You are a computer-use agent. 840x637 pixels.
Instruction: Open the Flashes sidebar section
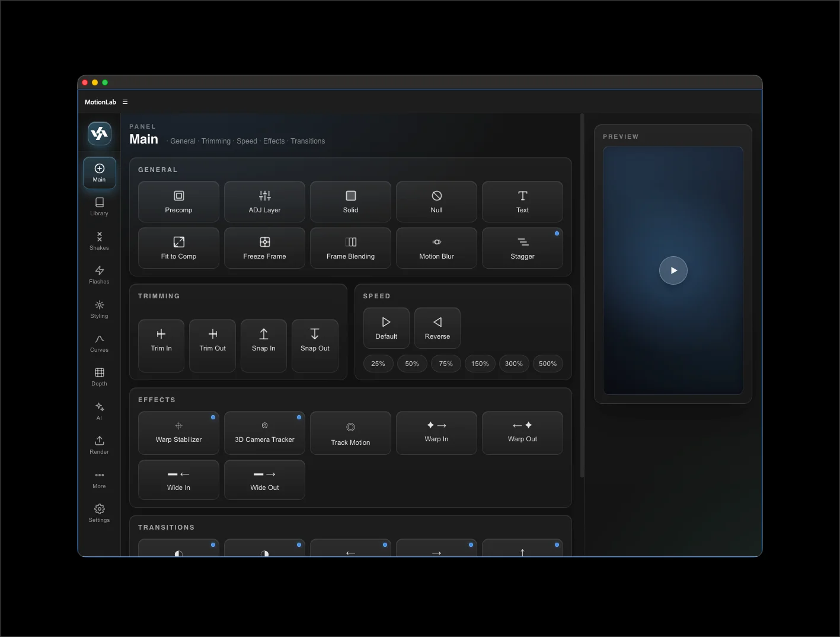tap(99, 275)
